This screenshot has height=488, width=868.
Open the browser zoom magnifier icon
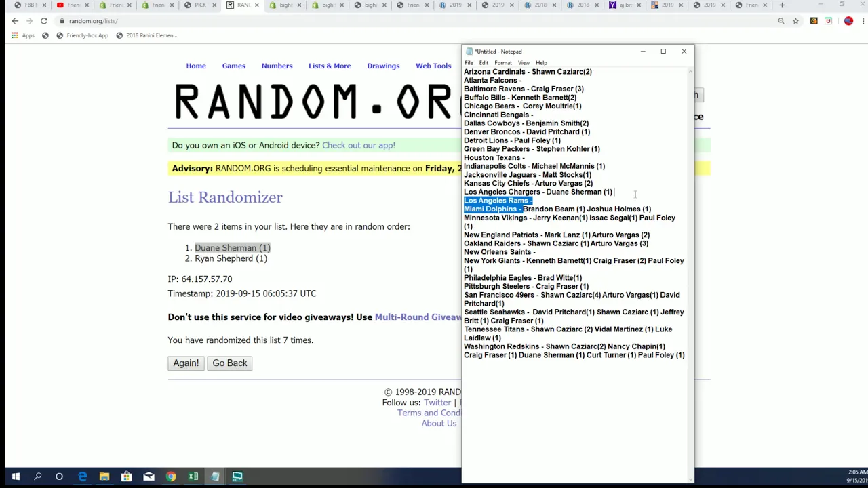pyautogui.click(x=781, y=21)
